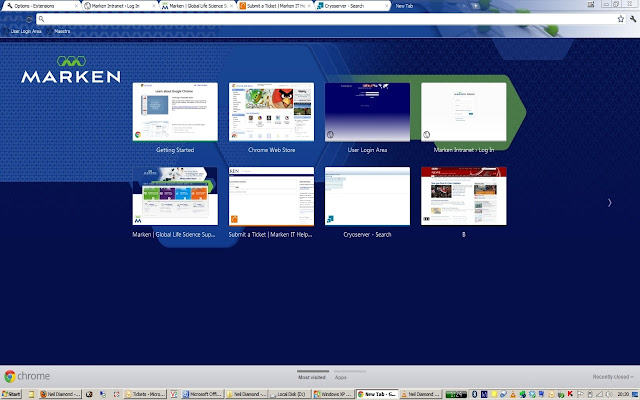Screen dimensions: 640x400
Task: Open the Microsoft Offi... taskbar item
Action: pos(202,394)
